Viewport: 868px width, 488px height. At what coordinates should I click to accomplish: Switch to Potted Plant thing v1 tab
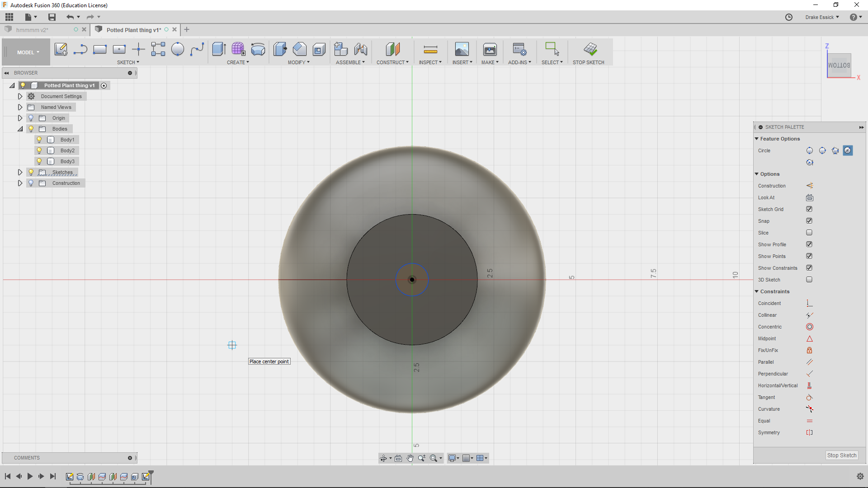tap(133, 30)
